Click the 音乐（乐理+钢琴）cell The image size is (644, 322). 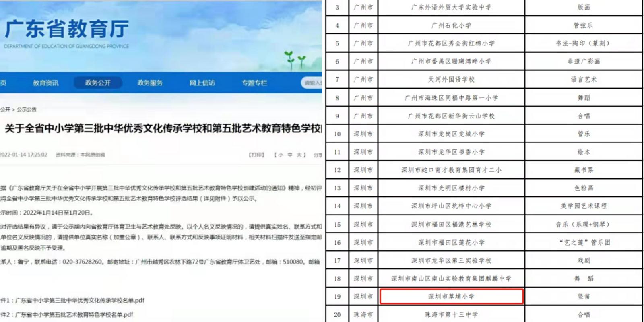tap(584, 225)
